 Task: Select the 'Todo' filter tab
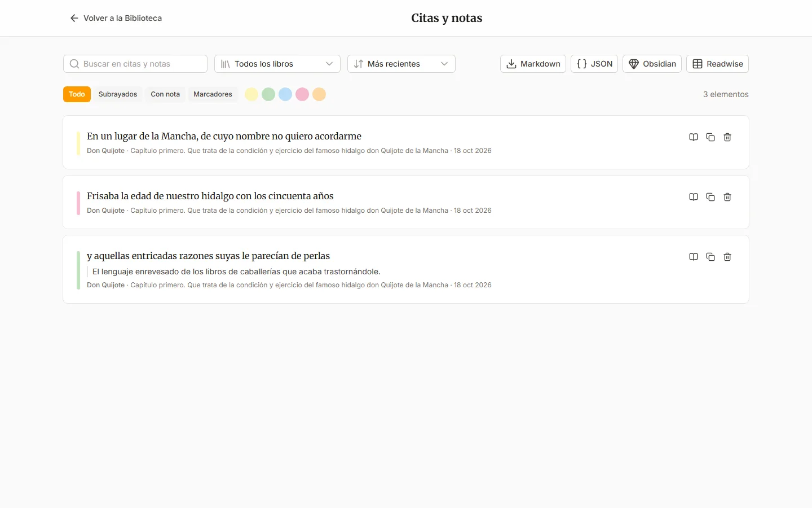click(x=77, y=94)
